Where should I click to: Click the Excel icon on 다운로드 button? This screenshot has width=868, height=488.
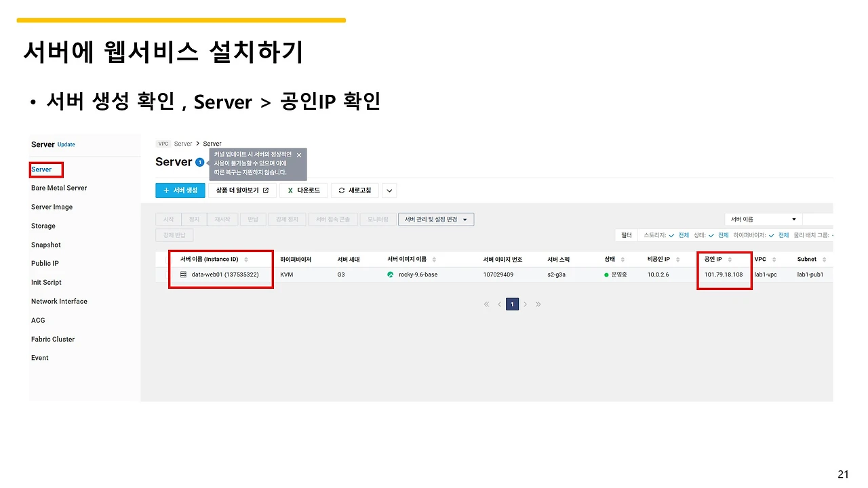coord(290,190)
